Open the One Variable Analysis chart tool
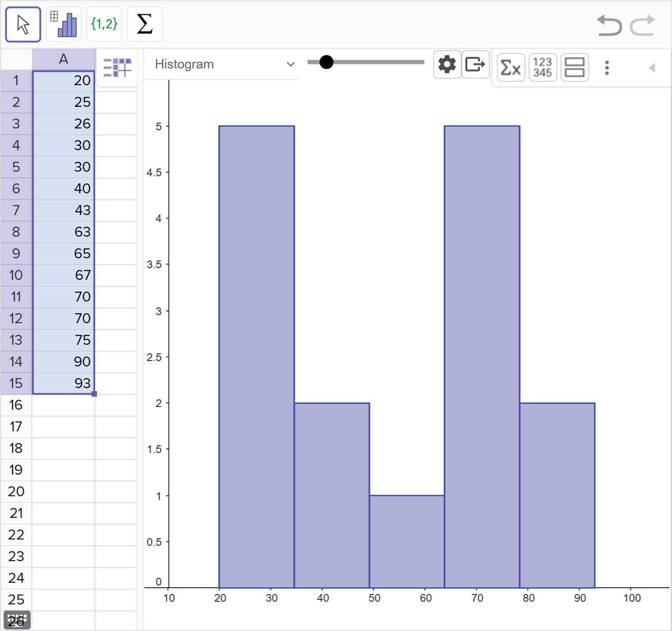This screenshot has height=631, width=672. coord(64,24)
